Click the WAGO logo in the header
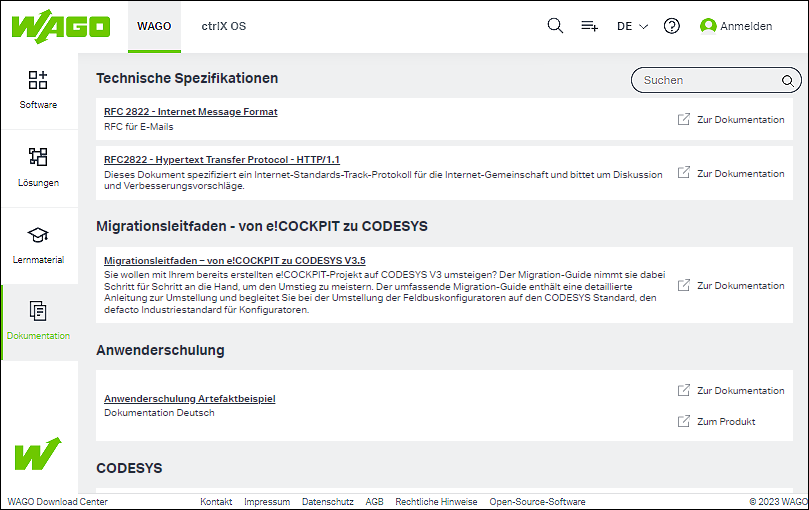 pyautogui.click(x=61, y=26)
